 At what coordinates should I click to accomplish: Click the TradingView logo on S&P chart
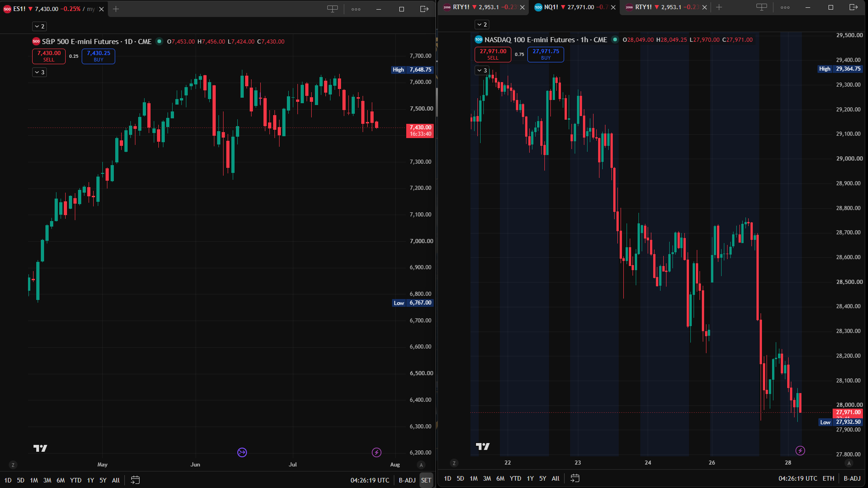pyautogui.click(x=40, y=448)
